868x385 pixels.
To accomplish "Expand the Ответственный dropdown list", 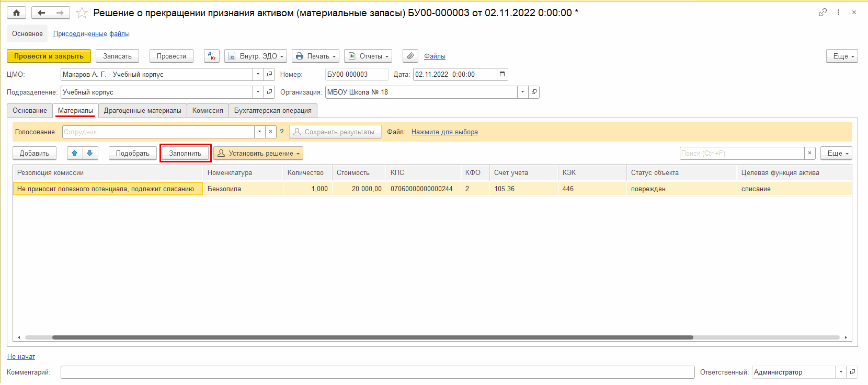I will point(841,372).
